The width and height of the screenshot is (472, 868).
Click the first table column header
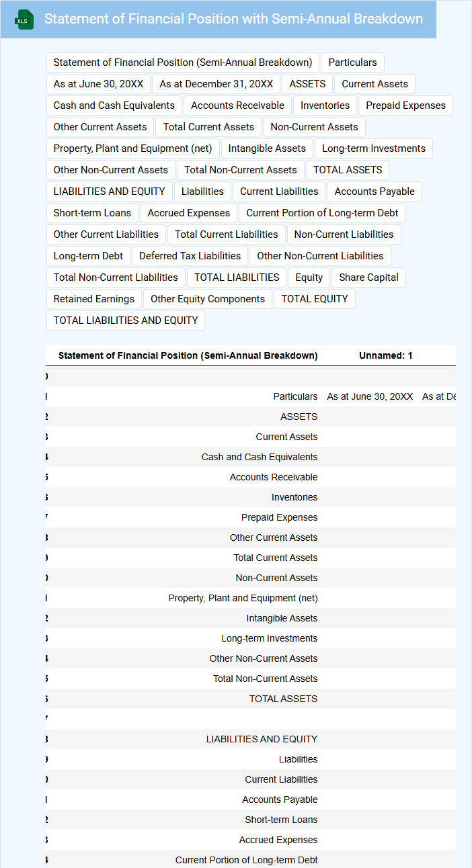pyautogui.click(x=188, y=355)
